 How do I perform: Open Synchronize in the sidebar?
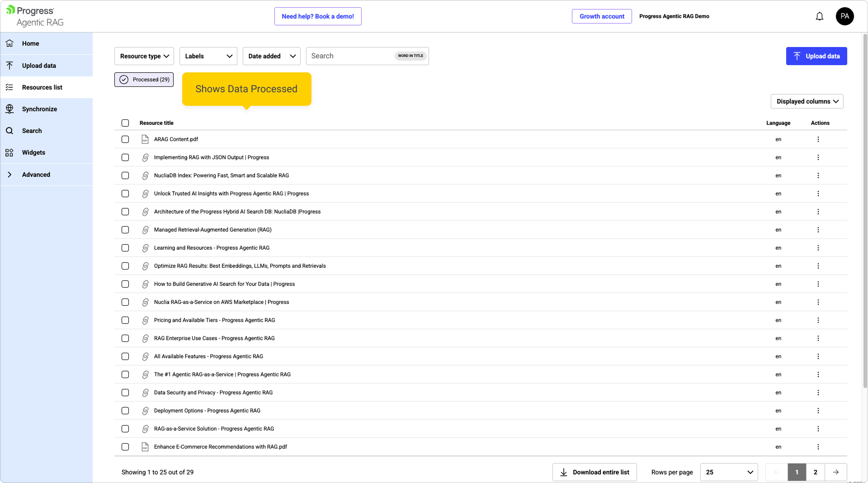[39, 109]
